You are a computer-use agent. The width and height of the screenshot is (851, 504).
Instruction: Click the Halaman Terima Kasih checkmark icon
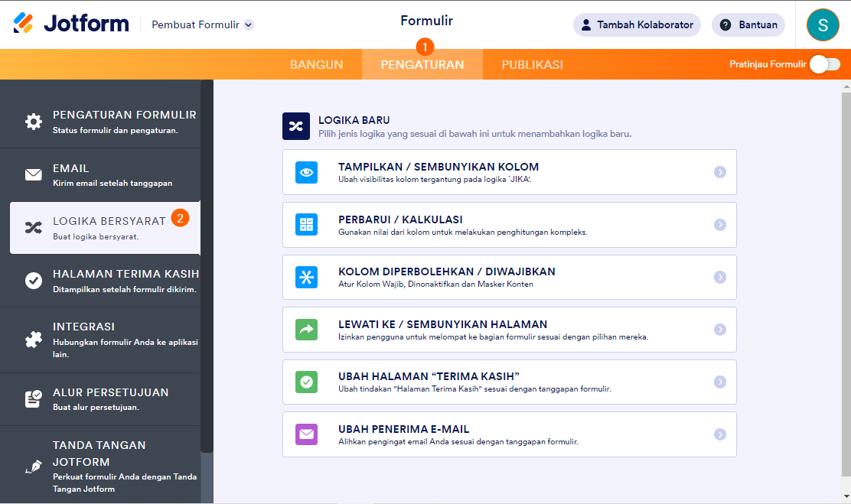click(x=34, y=281)
